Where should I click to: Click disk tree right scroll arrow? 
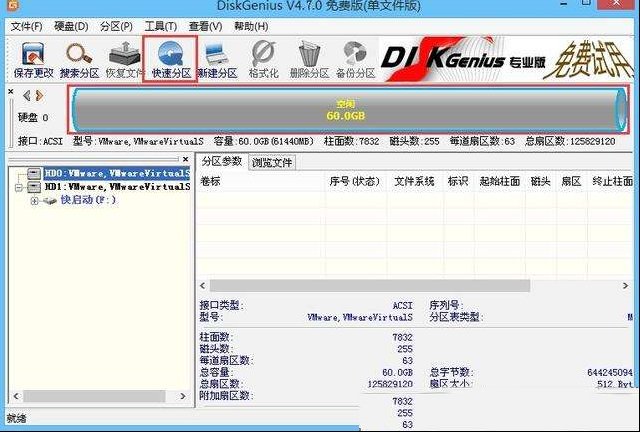tap(182, 396)
